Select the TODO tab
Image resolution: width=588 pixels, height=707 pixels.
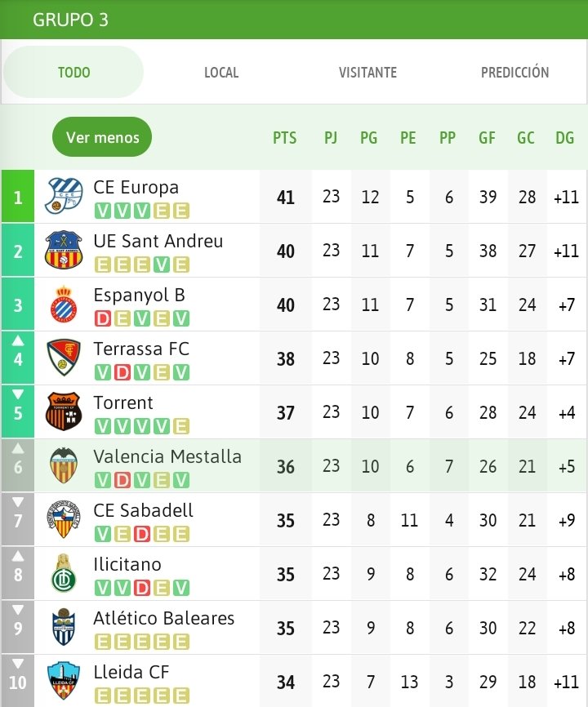click(73, 72)
